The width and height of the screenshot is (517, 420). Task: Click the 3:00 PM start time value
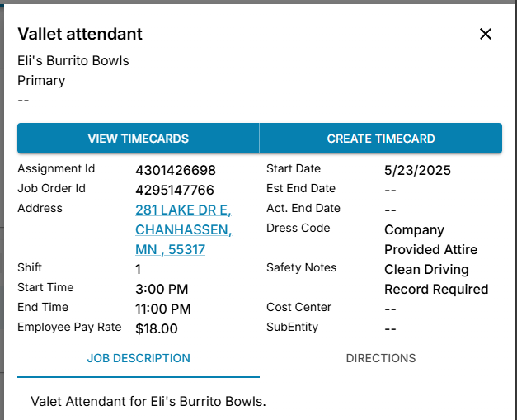pos(162,289)
